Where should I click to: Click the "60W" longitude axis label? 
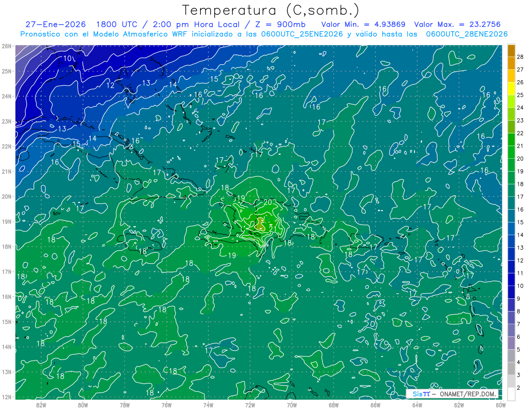501,405
